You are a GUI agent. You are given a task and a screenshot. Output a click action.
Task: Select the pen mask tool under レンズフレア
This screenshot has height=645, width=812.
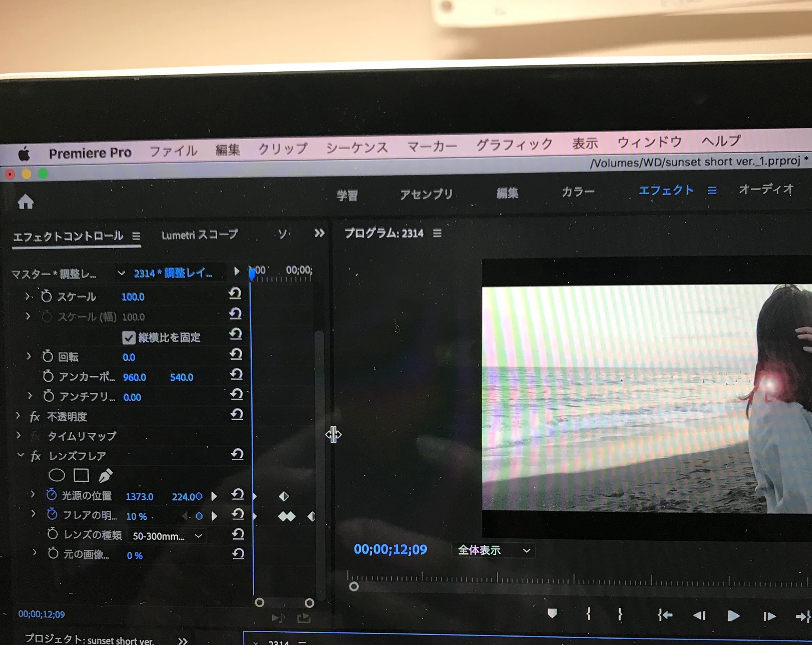coord(105,475)
